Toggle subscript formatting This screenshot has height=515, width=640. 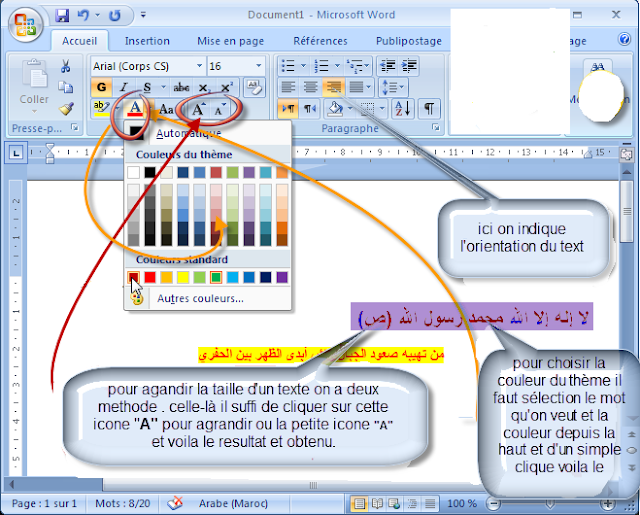click(x=204, y=87)
